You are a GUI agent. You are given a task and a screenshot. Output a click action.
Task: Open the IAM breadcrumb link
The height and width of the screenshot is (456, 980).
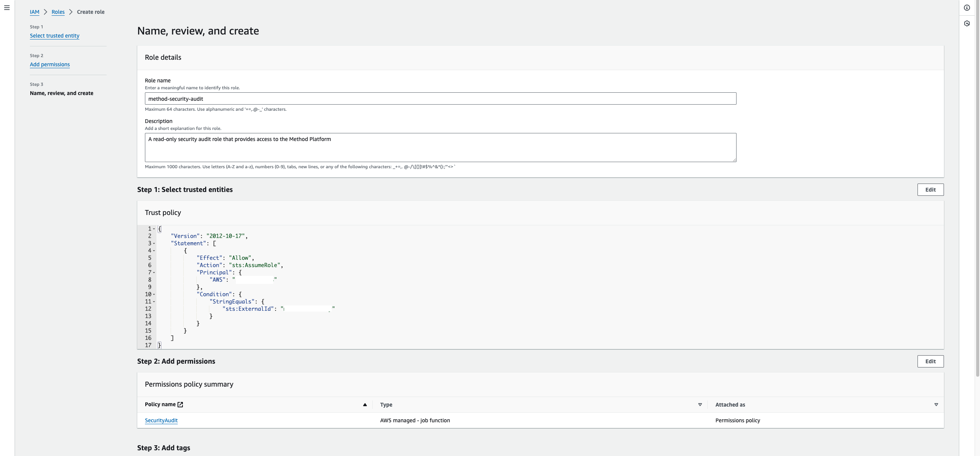(35, 12)
